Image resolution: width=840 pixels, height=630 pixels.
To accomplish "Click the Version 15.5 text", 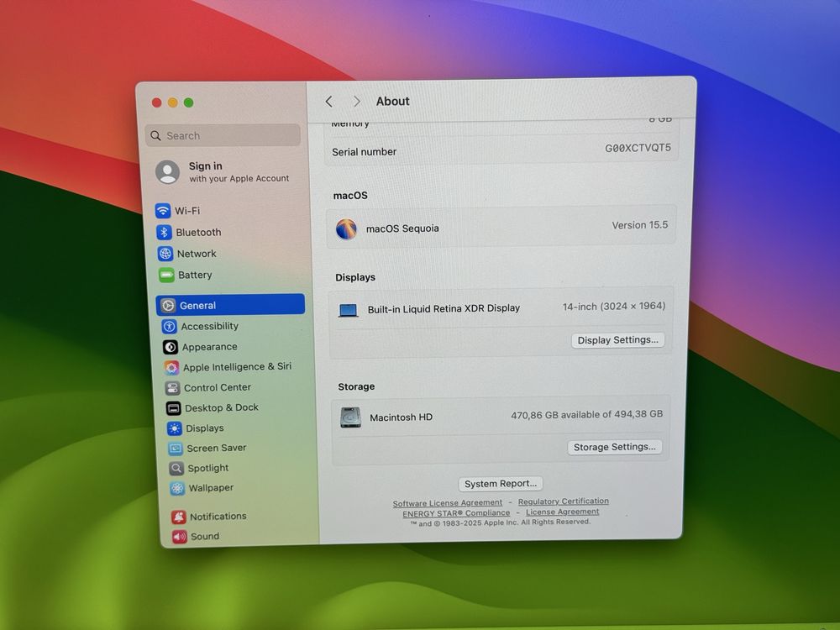I will pos(639,225).
